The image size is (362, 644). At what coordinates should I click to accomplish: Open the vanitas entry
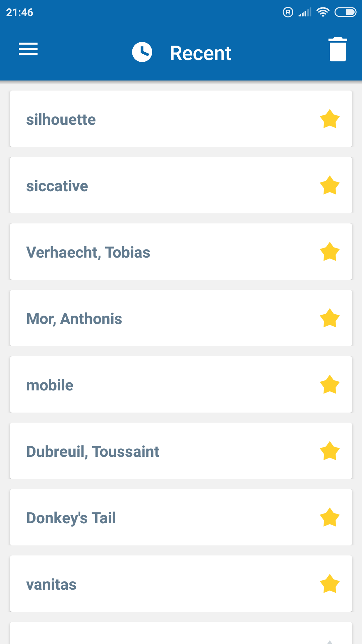(x=181, y=584)
